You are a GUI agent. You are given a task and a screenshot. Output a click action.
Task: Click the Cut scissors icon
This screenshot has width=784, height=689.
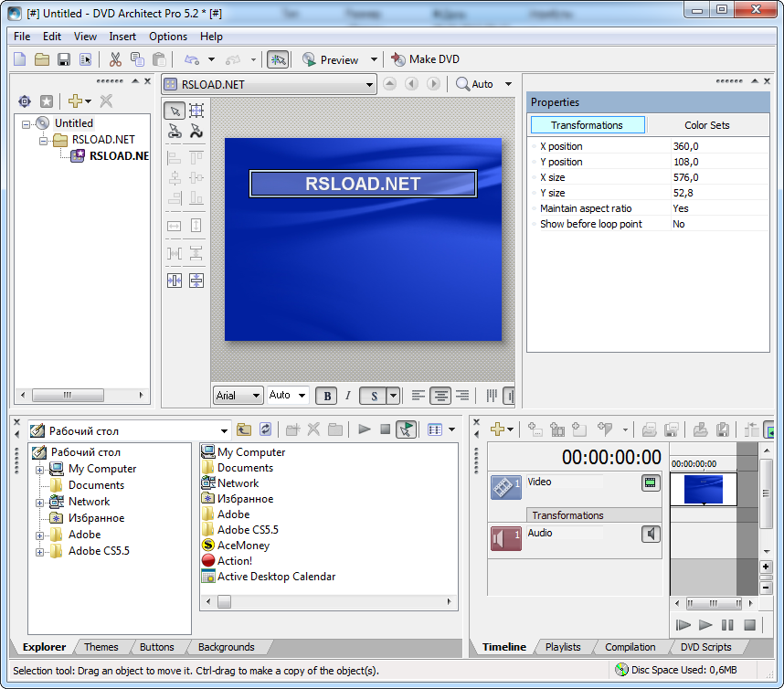coord(115,59)
